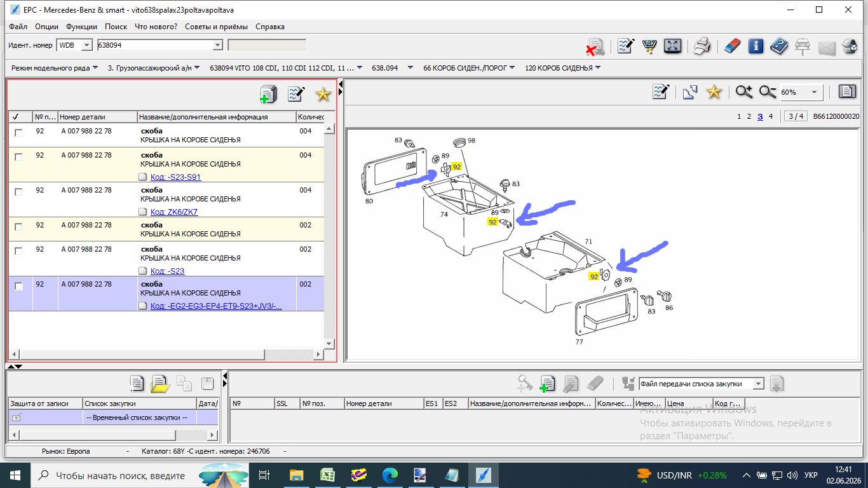Go to diagram page 1
This screenshot has height=488, width=868.
tap(739, 116)
